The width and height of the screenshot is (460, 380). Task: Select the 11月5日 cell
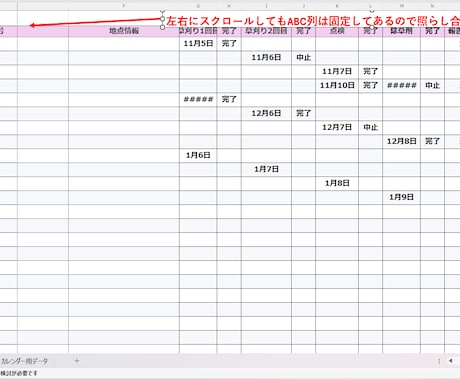pyautogui.click(x=198, y=44)
